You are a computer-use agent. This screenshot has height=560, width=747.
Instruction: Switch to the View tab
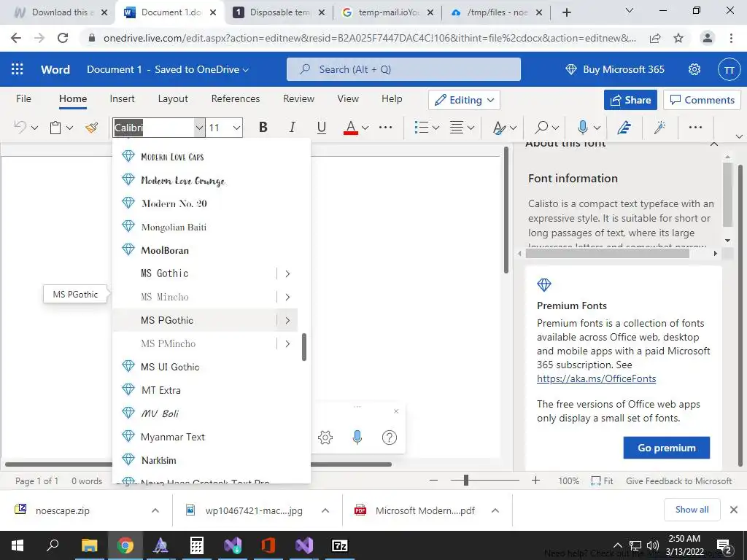point(348,98)
